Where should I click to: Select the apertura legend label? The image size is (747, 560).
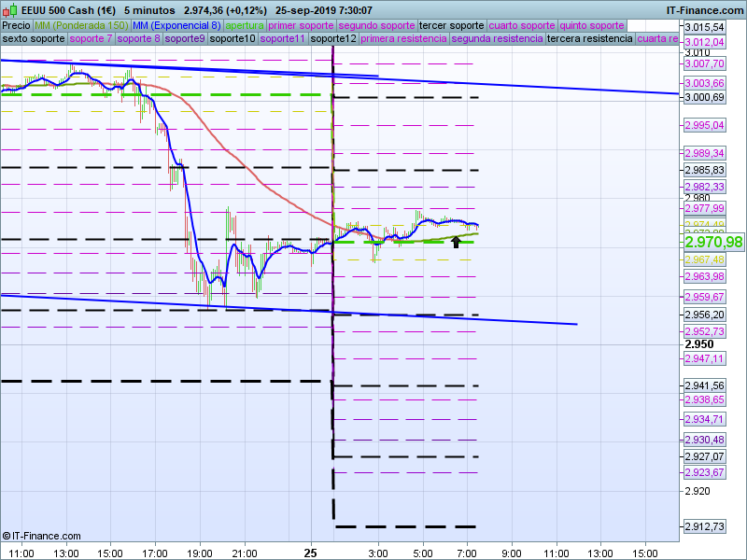coord(245,25)
